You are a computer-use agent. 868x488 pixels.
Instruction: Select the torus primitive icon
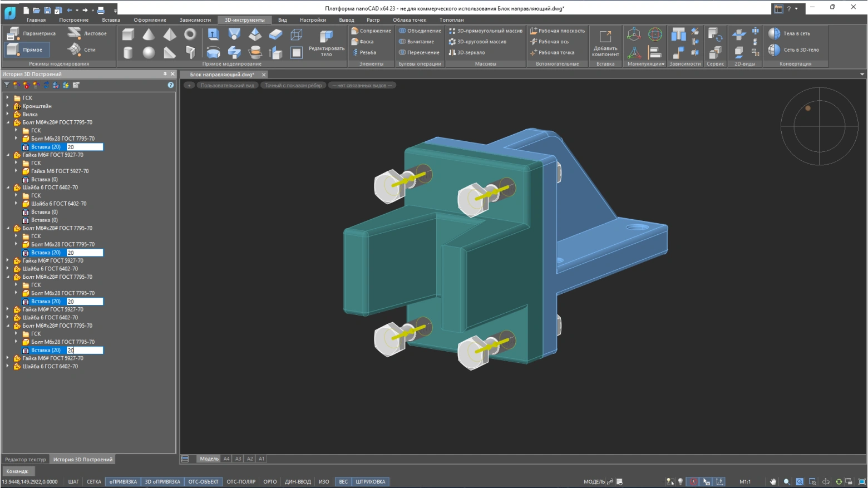(190, 34)
